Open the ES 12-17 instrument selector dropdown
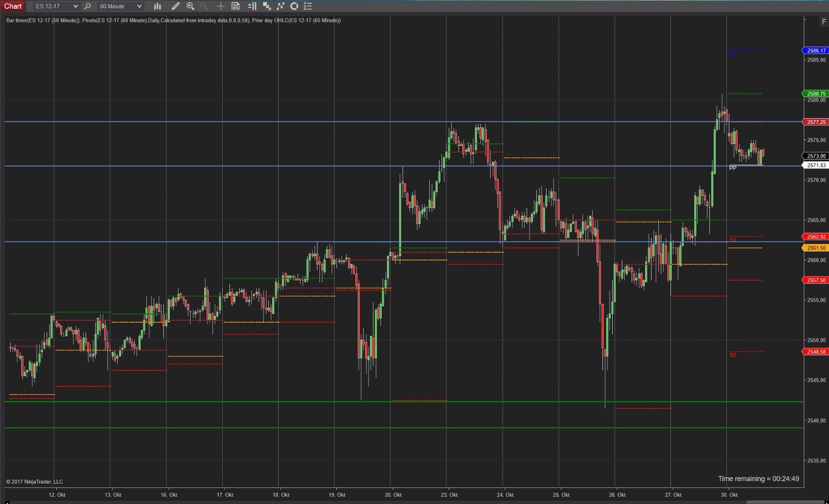This screenshot has width=829, height=504. click(x=56, y=6)
